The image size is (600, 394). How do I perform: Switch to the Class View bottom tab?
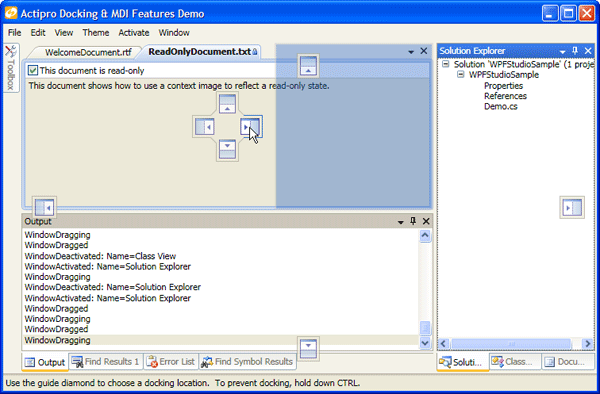[x=515, y=361]
